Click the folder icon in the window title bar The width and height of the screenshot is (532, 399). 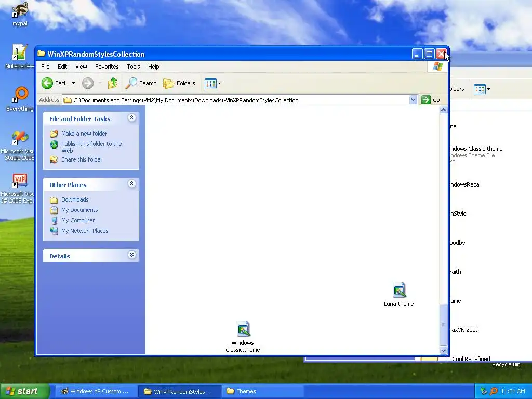[x=42, y=54]
